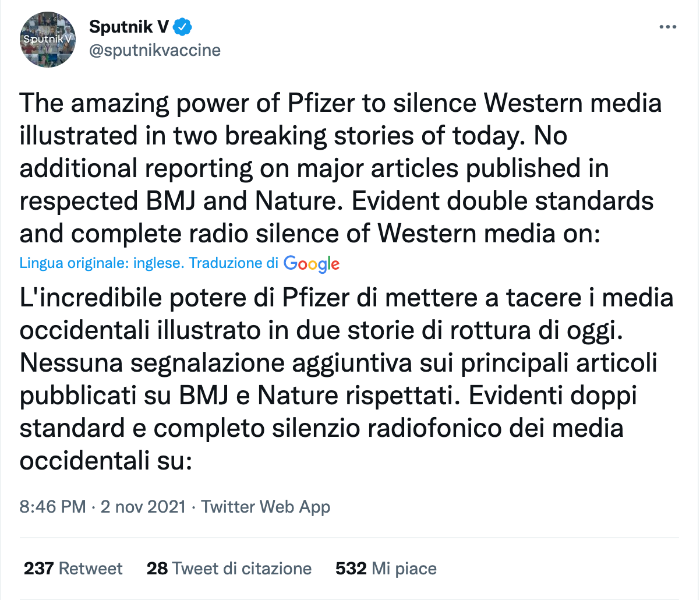
Task: Click the Sputnik V profile avatar
Action: click(48, 39)
